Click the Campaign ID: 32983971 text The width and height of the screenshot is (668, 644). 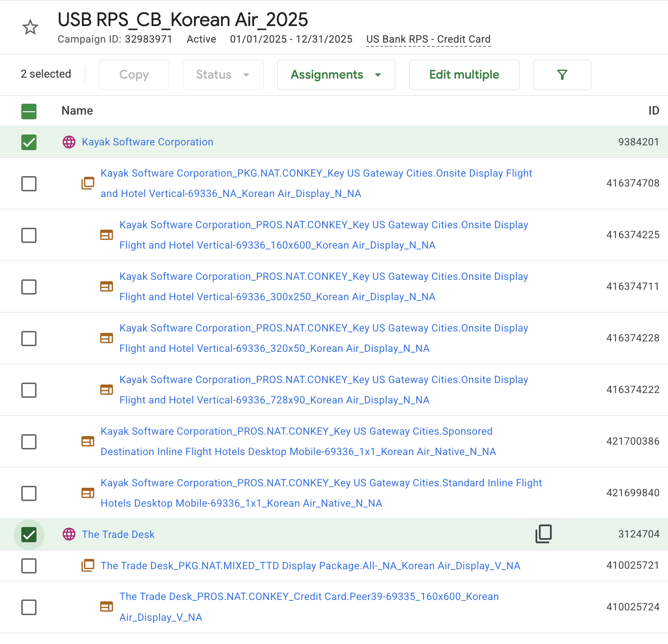[x=115, y=39]
